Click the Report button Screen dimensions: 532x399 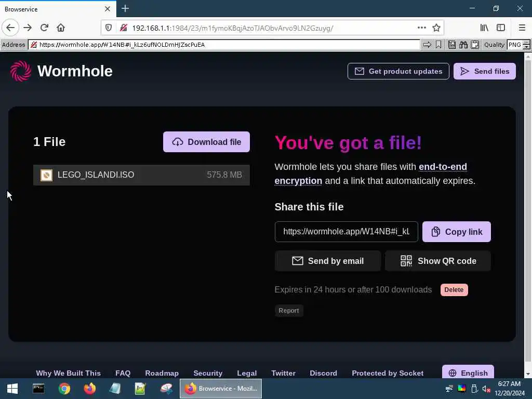[289, 311]
